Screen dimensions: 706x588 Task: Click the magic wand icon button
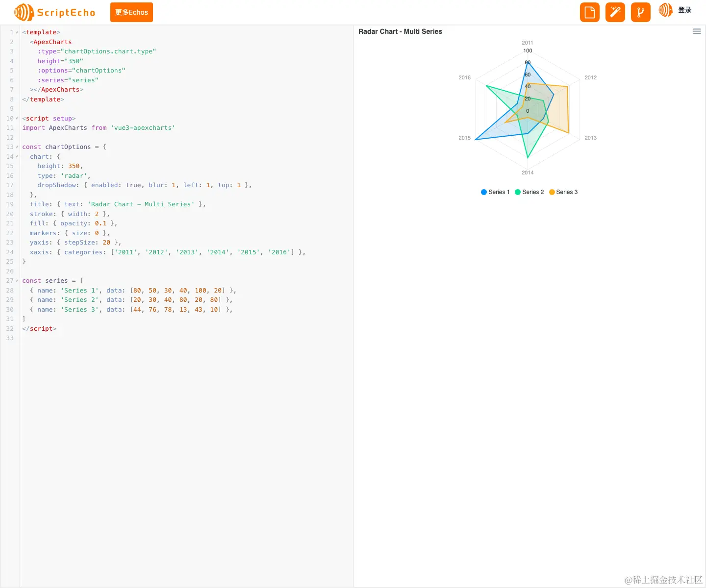click(x=615, y=12)
